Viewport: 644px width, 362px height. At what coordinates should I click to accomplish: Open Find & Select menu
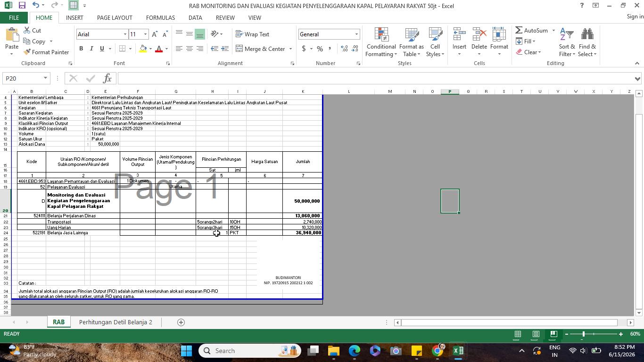point(587,42)
